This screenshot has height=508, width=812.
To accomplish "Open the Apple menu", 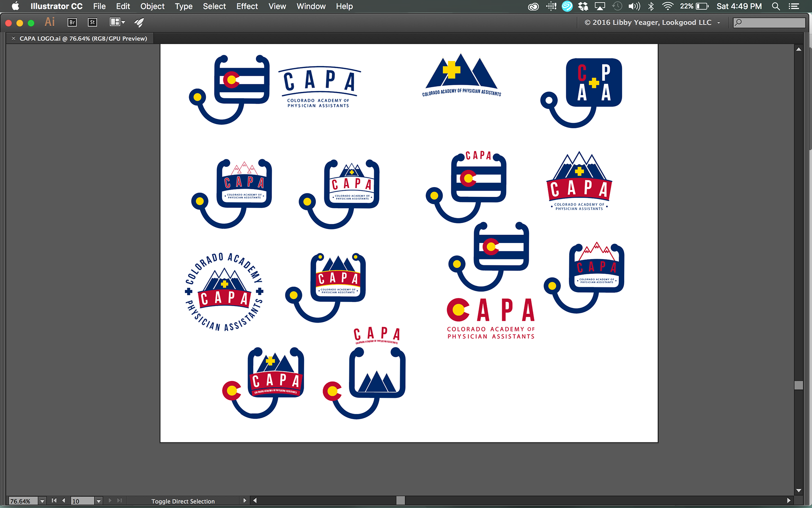I will (15, 6).
